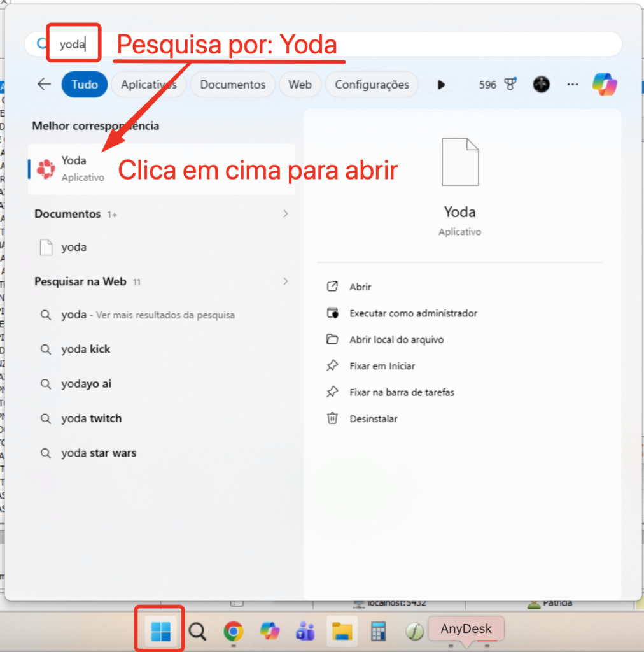Expand the Pesquisar na Web section
Screen dimensions: 644x652
(285, 281)
